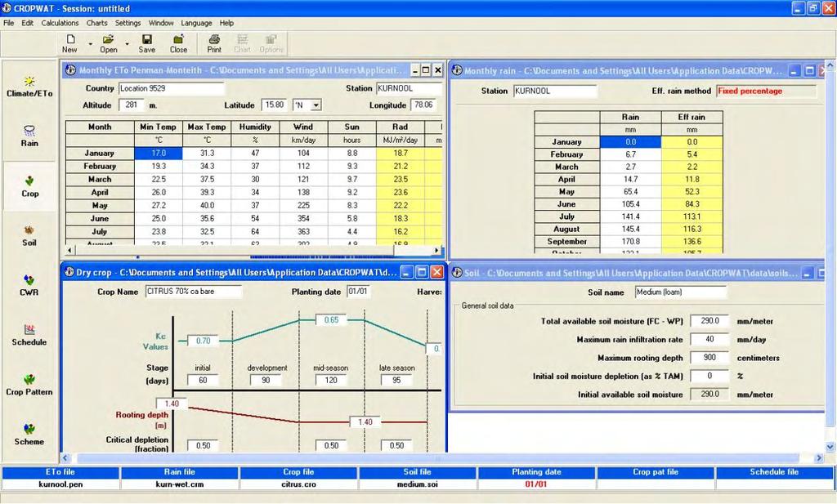This screenshot has height=504, width=837.
Task: Click the Crop Name field CITRUS
Action: pyautogui.click(x=193, y=292)
